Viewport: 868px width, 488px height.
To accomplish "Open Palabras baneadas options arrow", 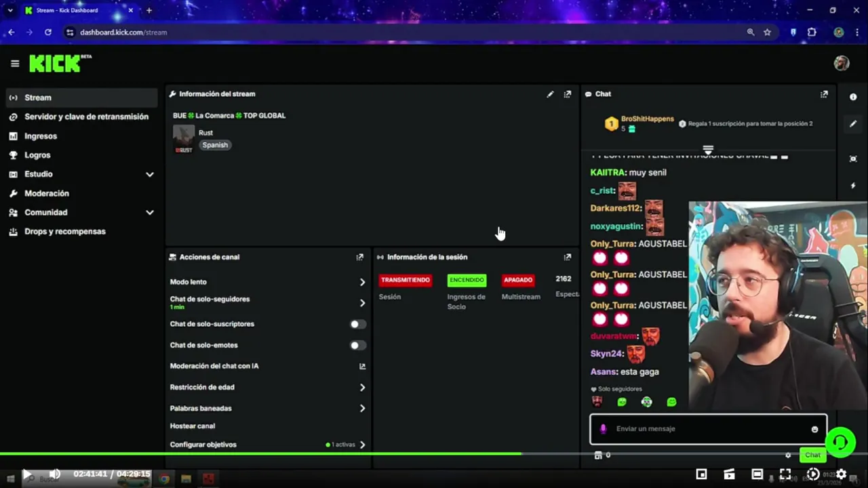I will [362, 408].
